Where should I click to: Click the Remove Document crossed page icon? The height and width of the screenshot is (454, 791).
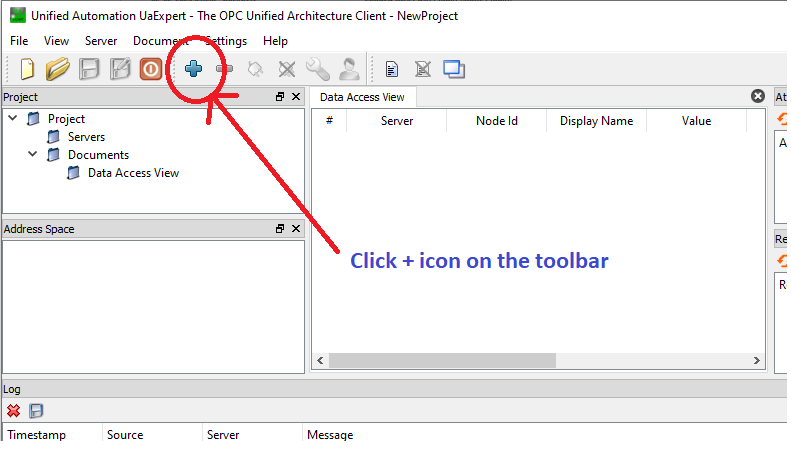point(423,69)
